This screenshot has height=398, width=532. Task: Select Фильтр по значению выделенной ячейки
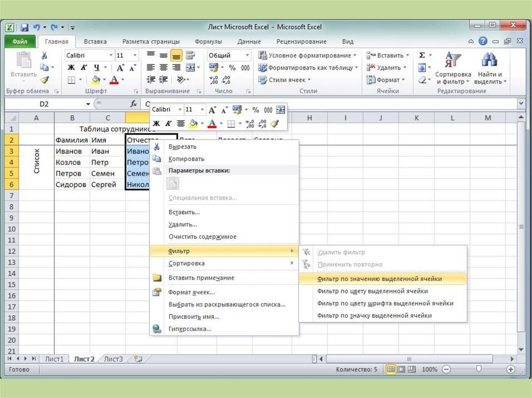[379, 279]
